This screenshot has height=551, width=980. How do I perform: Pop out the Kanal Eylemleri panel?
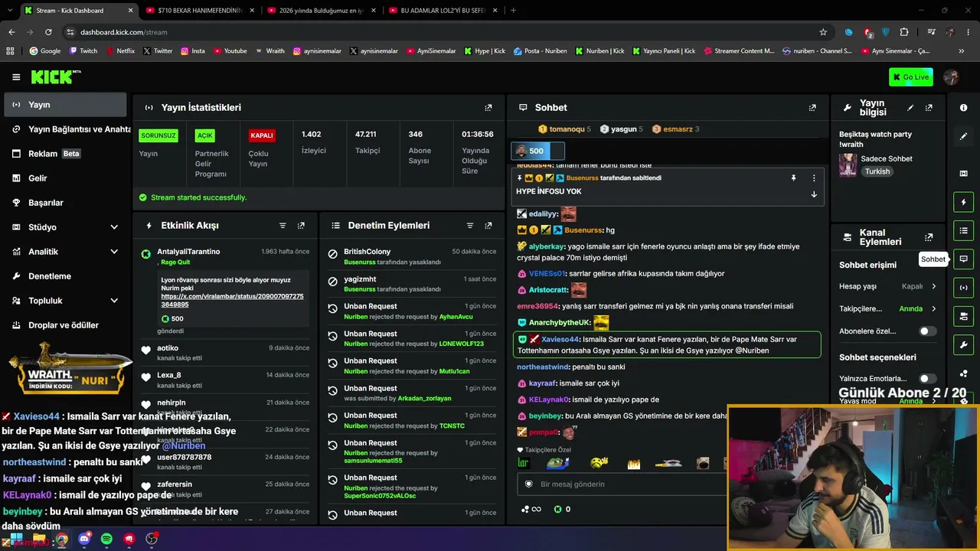[929, 237]
